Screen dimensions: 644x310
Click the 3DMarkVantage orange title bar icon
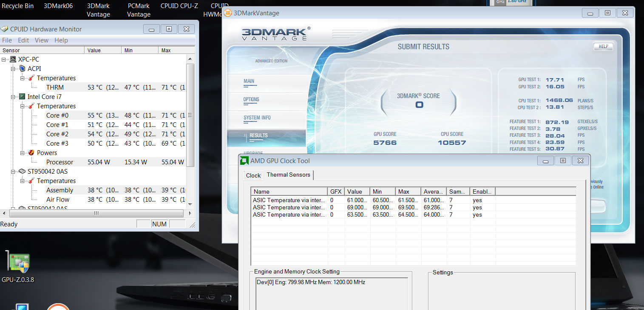point(228,13)
